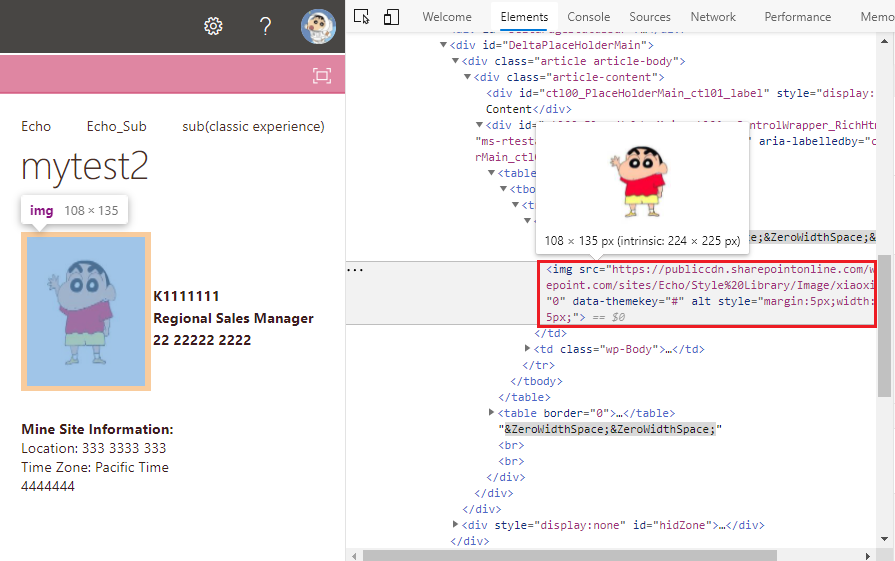The image size is (895, 561).
Task: Select the closing </td> tag row
Action: click(x=550, y=333)
